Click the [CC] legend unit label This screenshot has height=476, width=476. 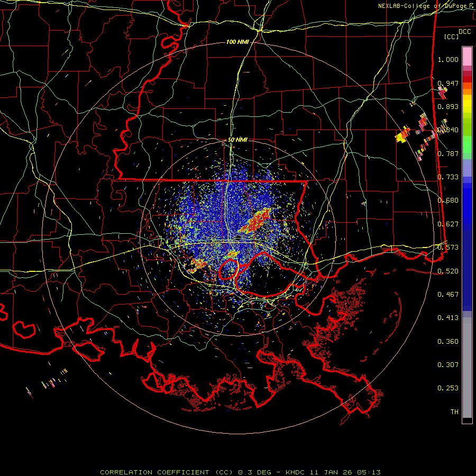(452, 36)
